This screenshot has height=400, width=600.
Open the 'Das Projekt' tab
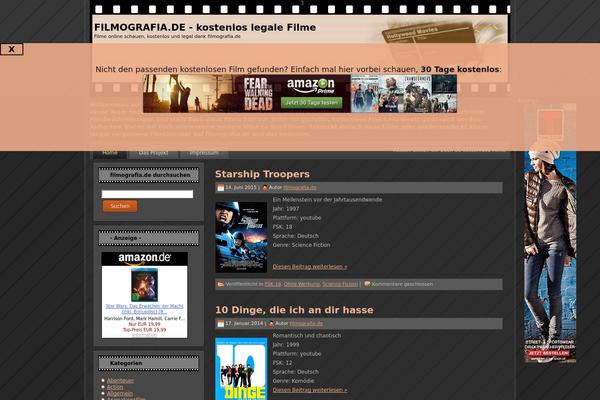pyautogui.click(x=153, y=153)
